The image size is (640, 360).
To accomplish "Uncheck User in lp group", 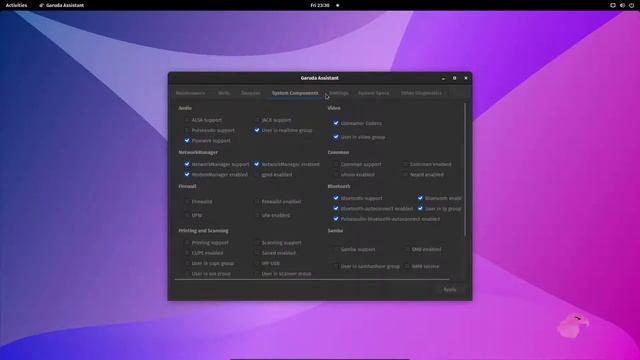I will (x=420, y=209).
